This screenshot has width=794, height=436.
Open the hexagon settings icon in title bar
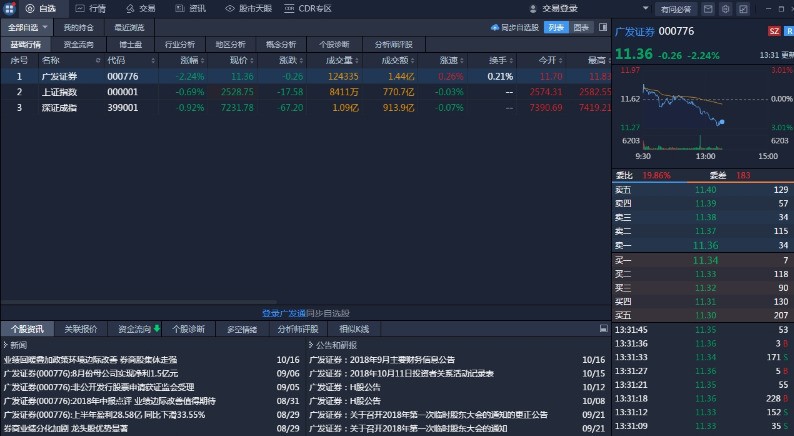point(726,9)
